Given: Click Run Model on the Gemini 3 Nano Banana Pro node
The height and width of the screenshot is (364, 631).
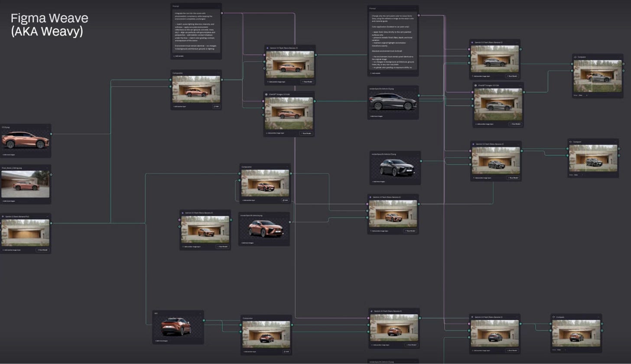Looking at the screenshot, I should (x=42, y=250).
